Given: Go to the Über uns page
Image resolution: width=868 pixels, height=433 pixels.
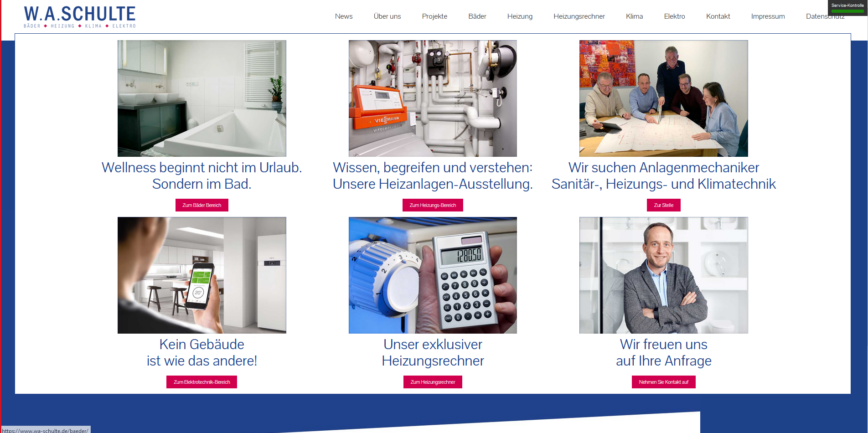Looking at the screenshot, I should (x=387, y=16).
